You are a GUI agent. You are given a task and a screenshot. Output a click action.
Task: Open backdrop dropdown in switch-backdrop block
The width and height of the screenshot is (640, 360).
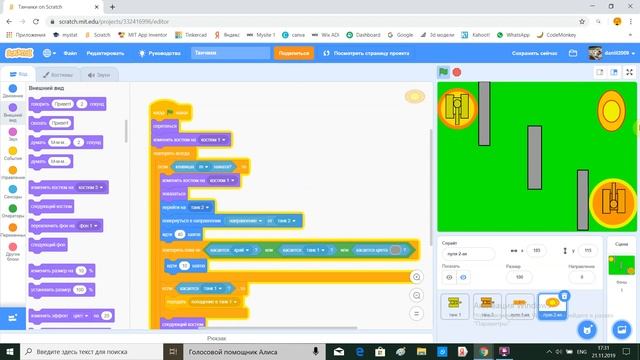pyautogui.click(x=89, y=226)
